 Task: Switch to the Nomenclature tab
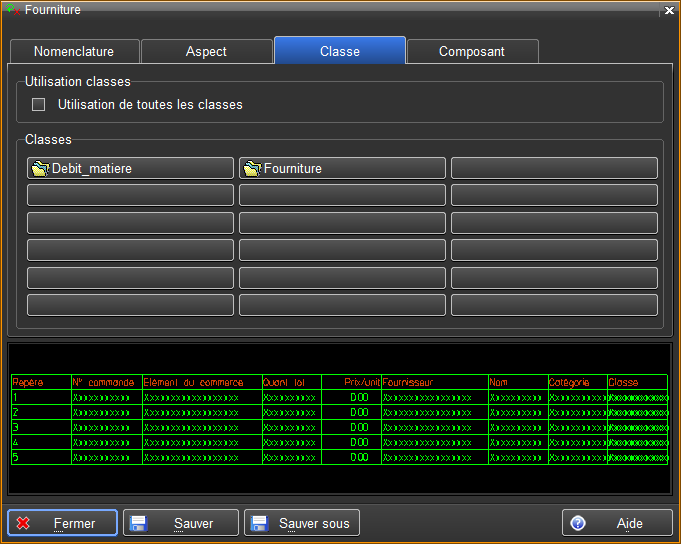(74, 51)
